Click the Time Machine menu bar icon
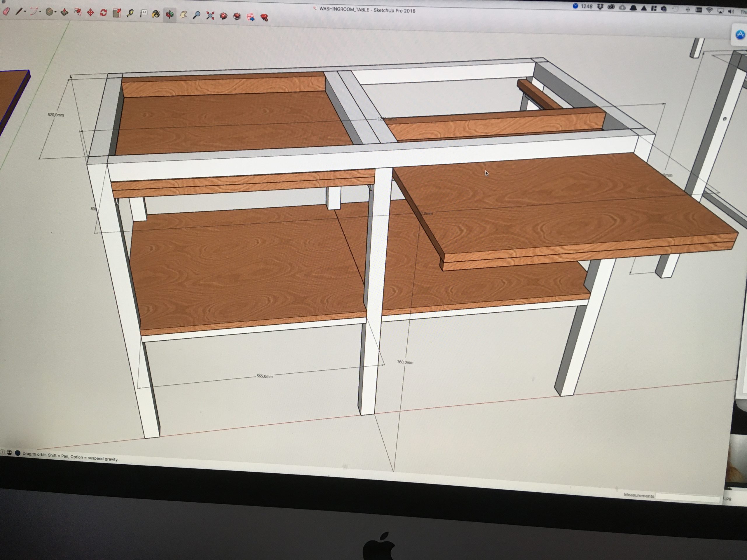 (676, 9)
